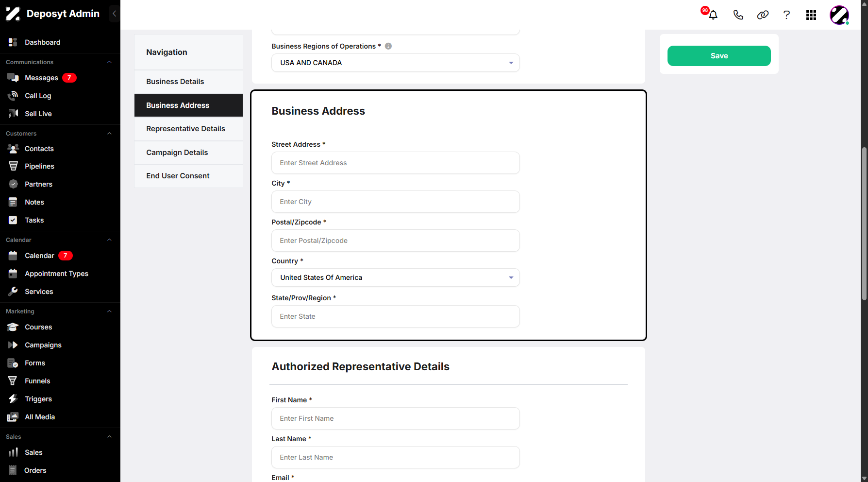Viewport: 868px width, 482px height.
Task: Collapse the Sales section
Action: 109,437
